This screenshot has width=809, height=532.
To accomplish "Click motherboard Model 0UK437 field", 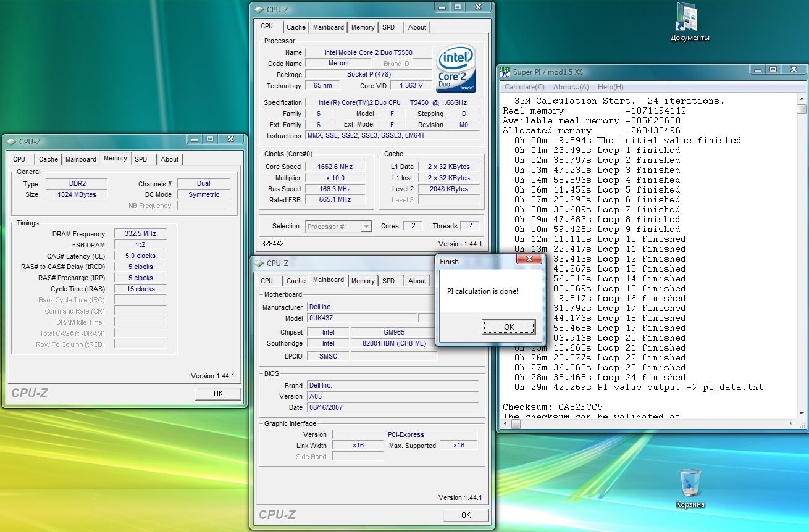I will pos(361,318).
